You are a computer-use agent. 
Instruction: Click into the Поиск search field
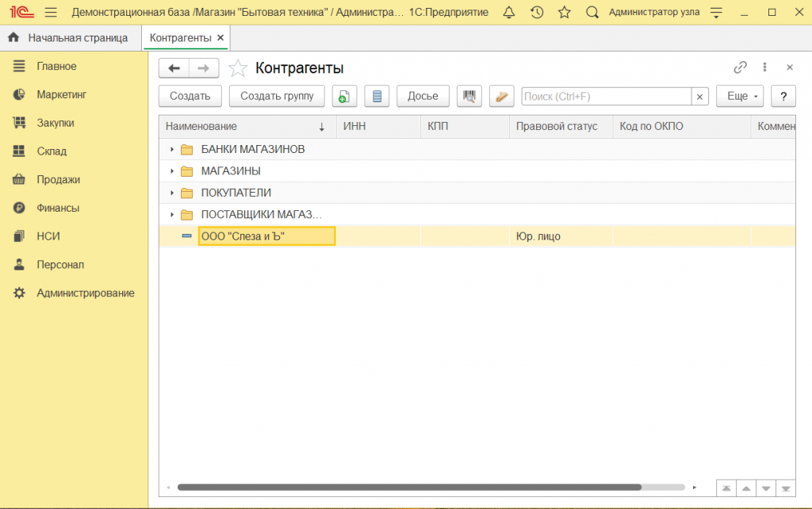pyautogui.click(x=606, y=97)
